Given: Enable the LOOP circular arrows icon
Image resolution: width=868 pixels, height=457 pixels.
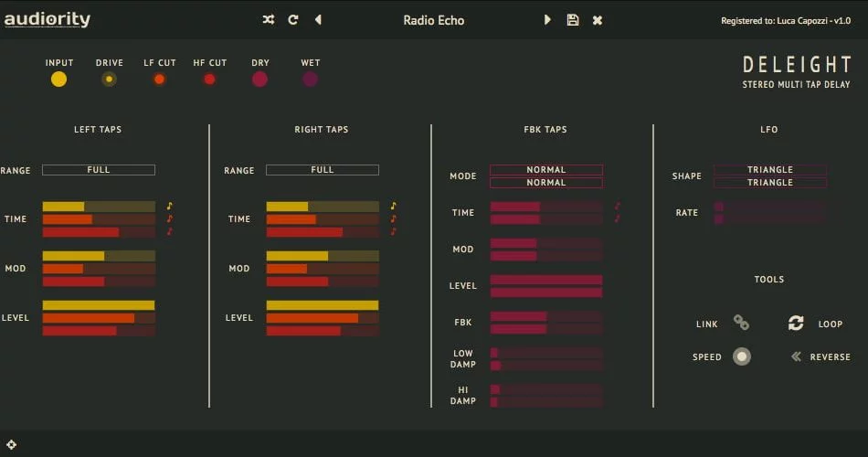Looking at the screenshot, I should click(x=796, y=323).
